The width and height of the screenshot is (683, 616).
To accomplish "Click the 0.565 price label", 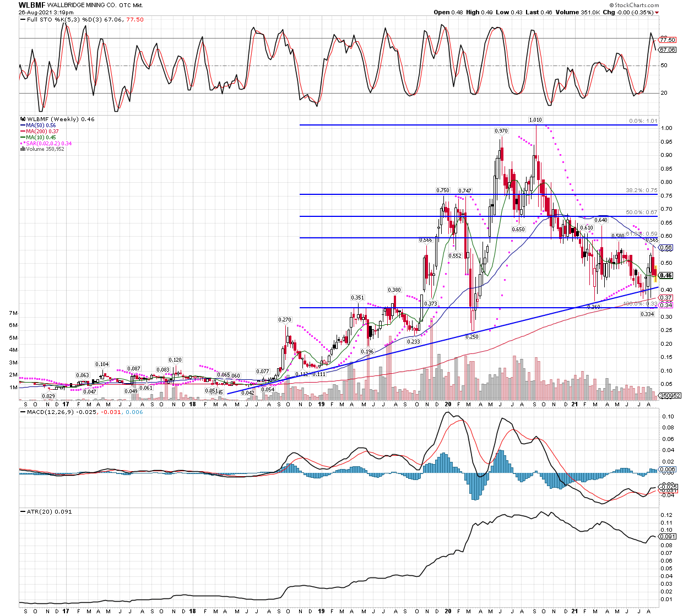I will (652, 240).
